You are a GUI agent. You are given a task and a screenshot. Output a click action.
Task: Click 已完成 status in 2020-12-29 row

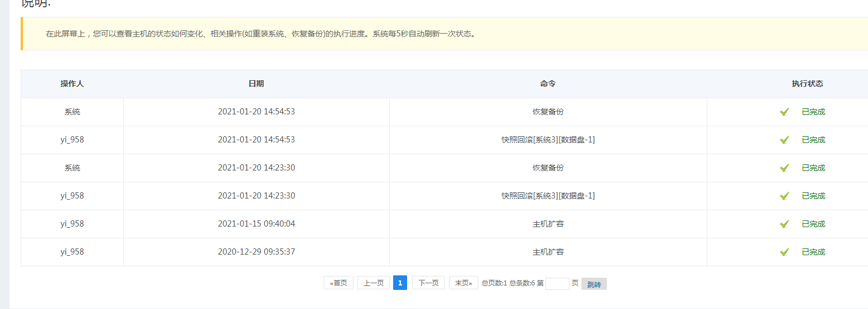coord(814,252)
